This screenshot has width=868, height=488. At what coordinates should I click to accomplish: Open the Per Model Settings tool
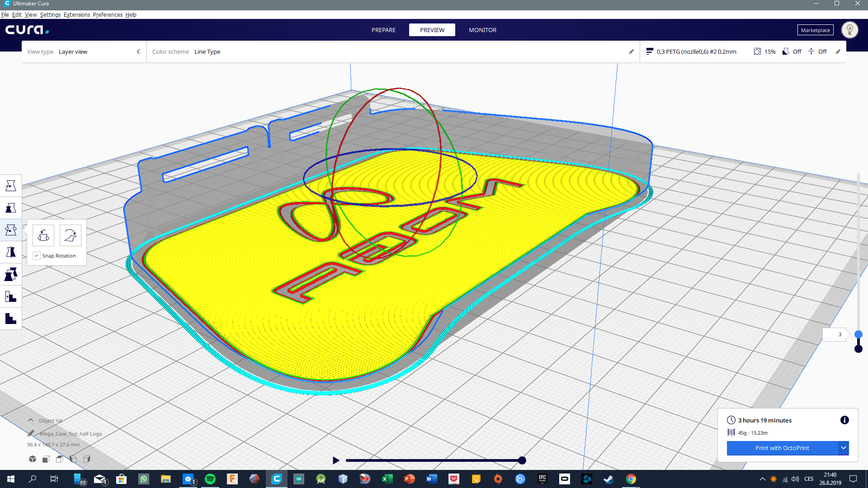point(11,274)
